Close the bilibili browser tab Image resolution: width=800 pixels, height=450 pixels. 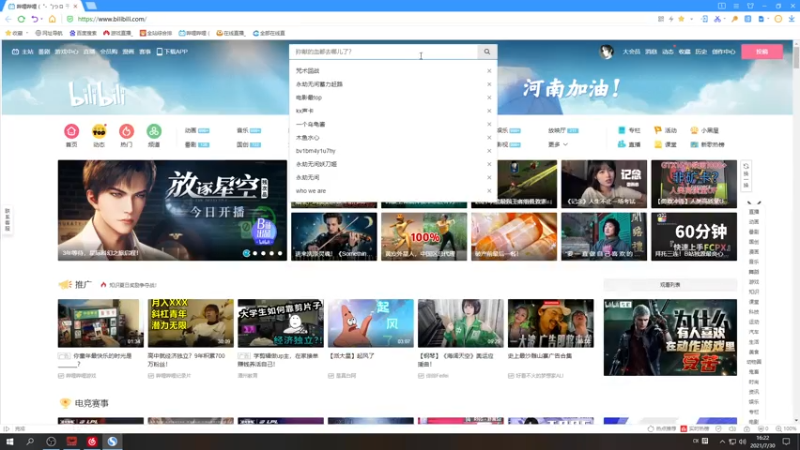[76, 6]
